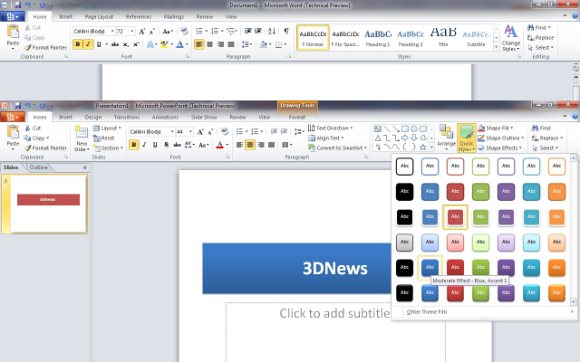Toggle Bold in Word font group

pyautogui.click(x=78, y=44)
